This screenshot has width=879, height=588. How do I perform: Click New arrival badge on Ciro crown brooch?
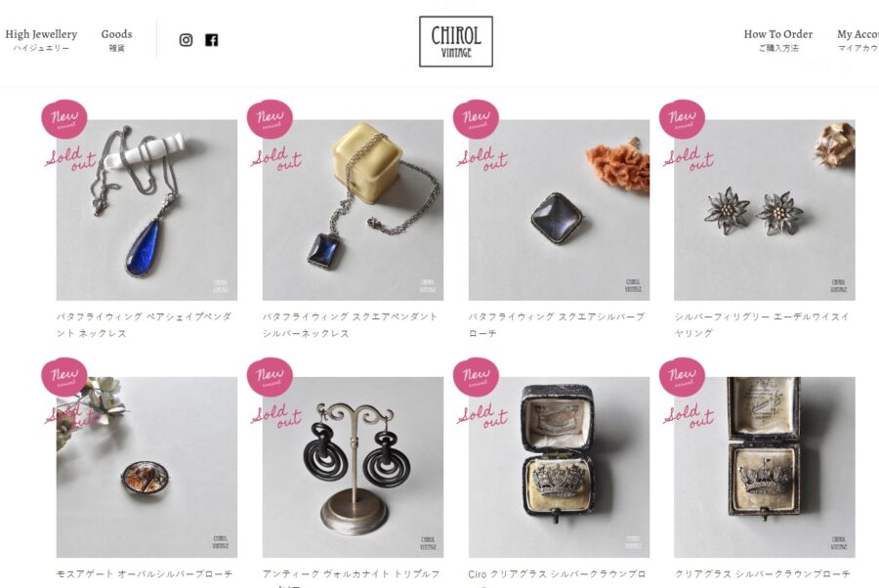click(x=476, y=377)
